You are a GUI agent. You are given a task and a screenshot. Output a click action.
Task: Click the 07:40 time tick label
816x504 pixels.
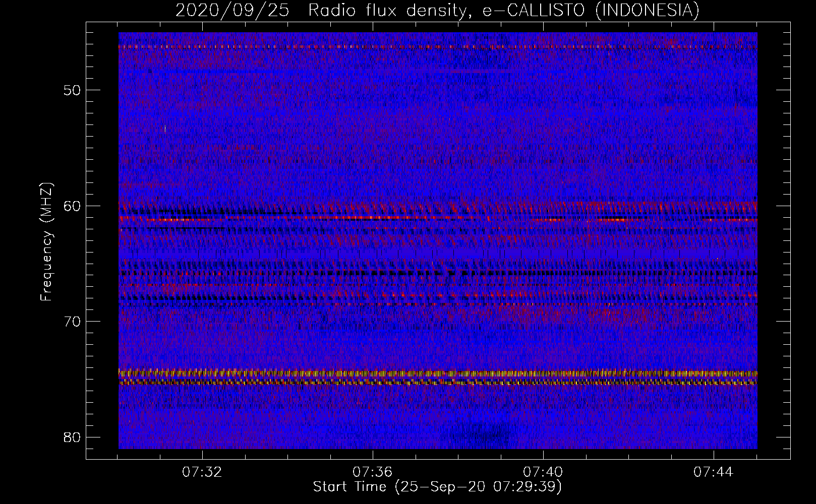(x=543, y=472)
